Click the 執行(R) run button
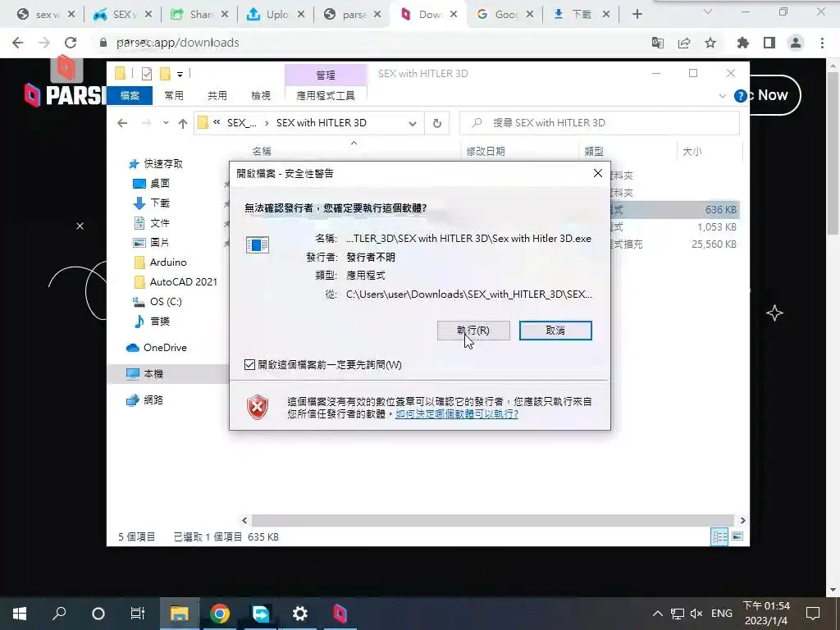Screen dimensions: 840x630 473,331
